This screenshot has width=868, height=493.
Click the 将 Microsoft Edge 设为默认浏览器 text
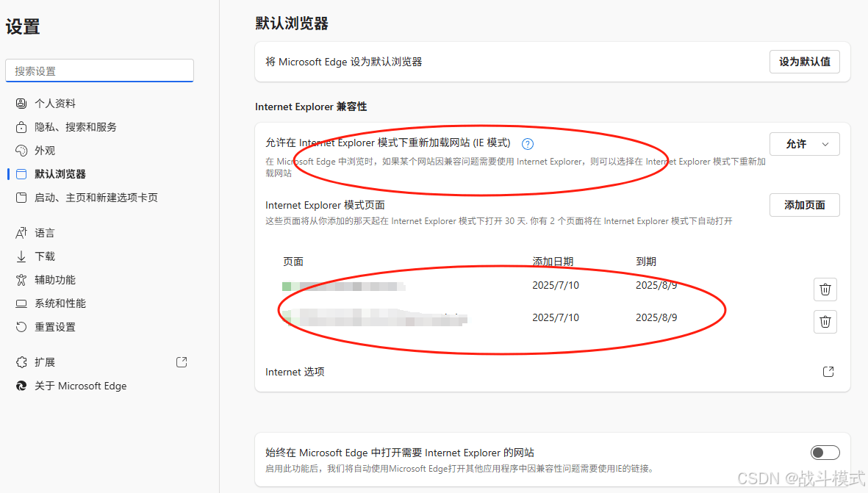click(344, 62)
